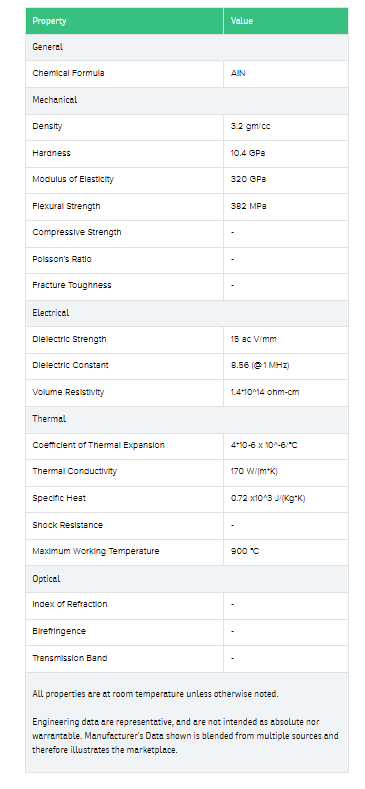The height and width of the screenshot is (789, 365).
Task: Click the Thermal Conductivity 170 W/(m*K) value
Action: (256, 471)
